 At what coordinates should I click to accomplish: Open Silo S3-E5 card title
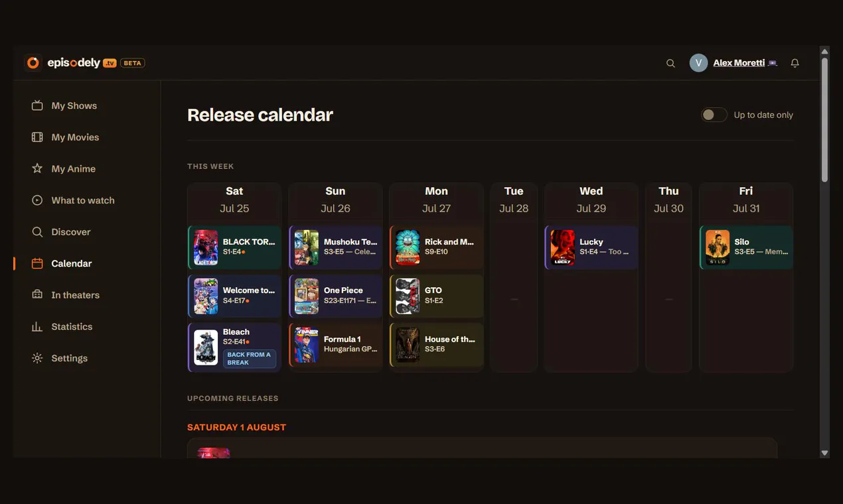742,242
